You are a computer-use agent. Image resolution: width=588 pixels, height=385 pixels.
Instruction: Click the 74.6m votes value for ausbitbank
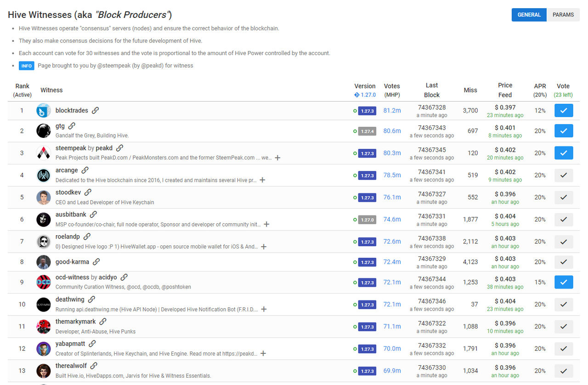tap(392, 220)
